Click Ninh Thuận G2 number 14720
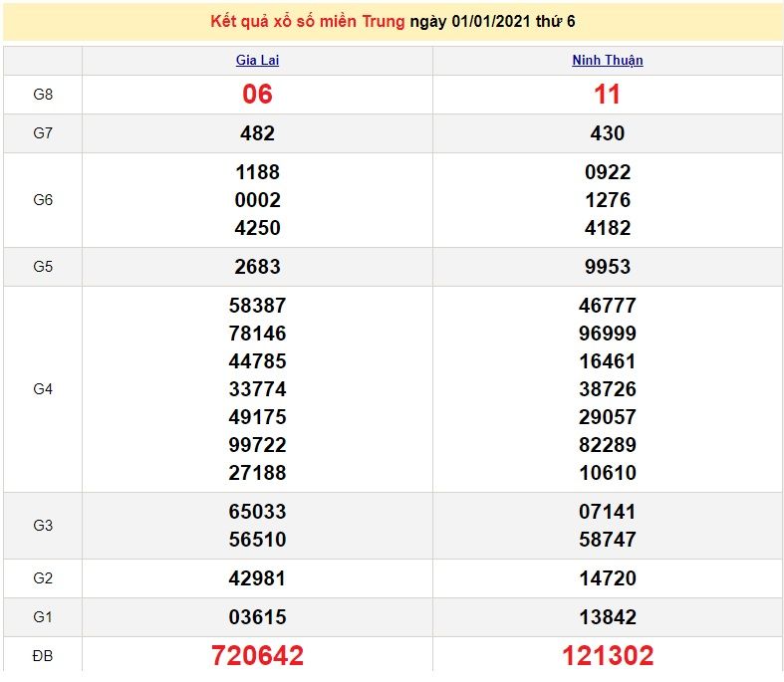 pyautogui.click(x=607, y=578)
